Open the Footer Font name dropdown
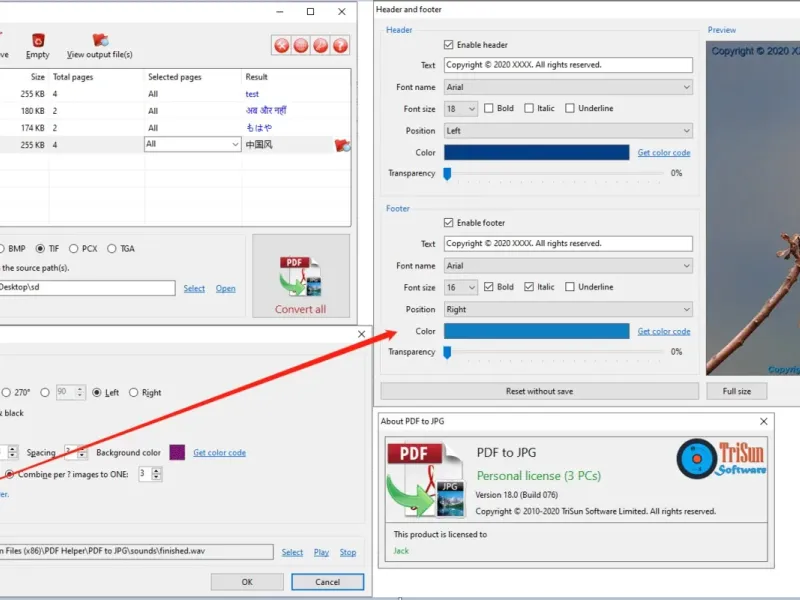The height and width of the screenshot is (600, 800). point(568,266)
